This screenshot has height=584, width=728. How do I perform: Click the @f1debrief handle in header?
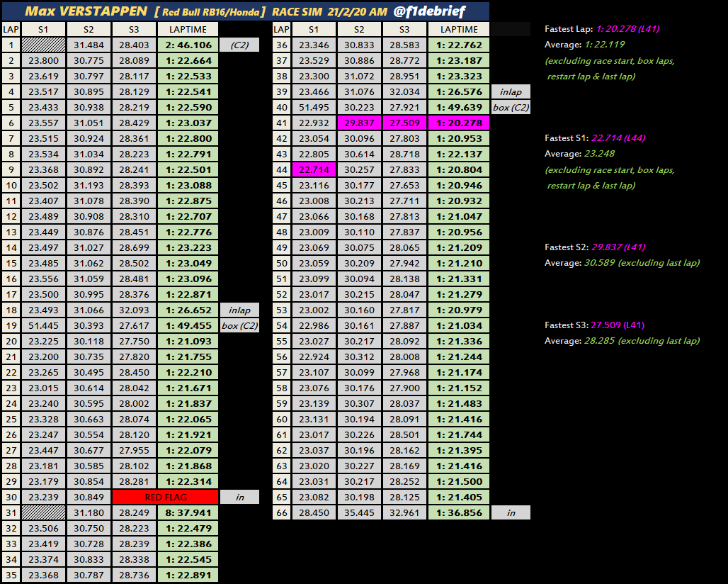[429, 11]
